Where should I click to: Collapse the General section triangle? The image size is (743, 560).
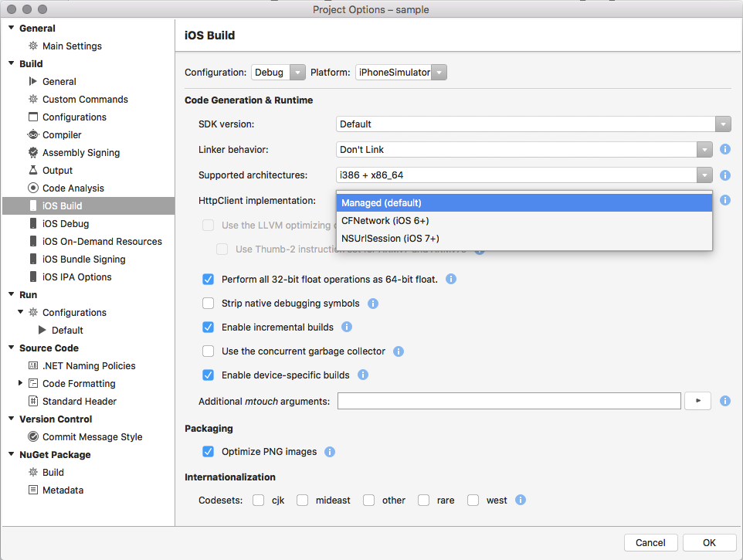12,28
